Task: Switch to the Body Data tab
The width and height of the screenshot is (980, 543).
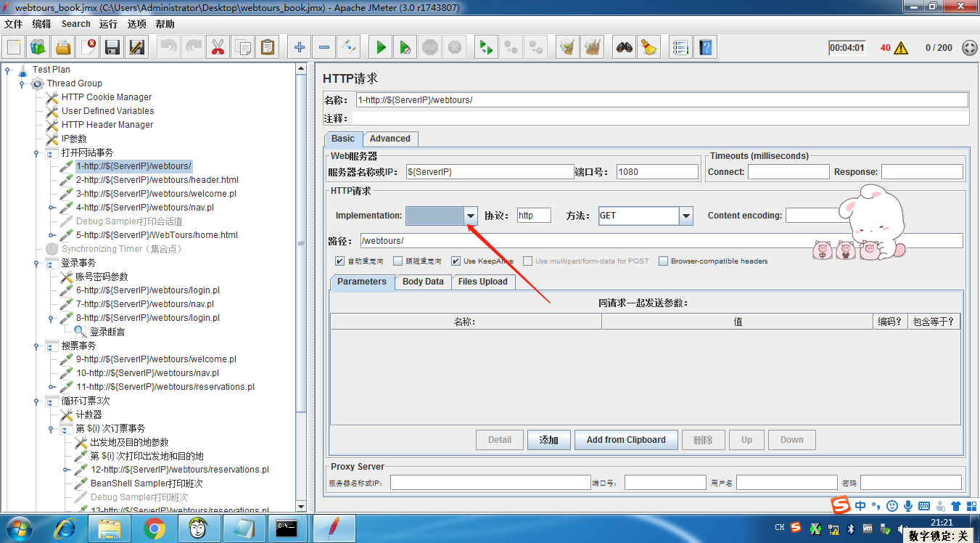Action: (x=423, y=282)
